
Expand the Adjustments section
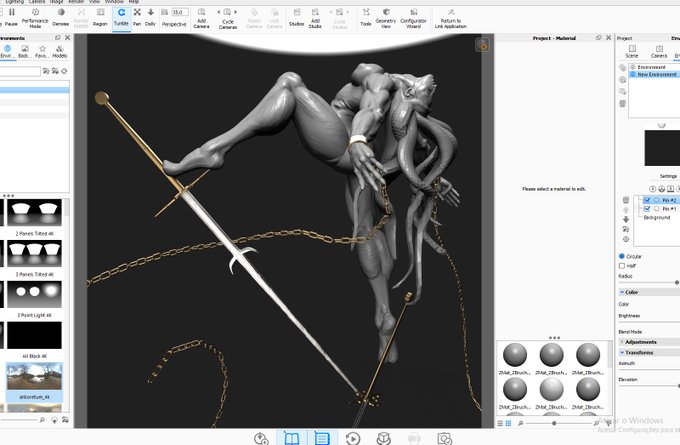click(622, 342)
